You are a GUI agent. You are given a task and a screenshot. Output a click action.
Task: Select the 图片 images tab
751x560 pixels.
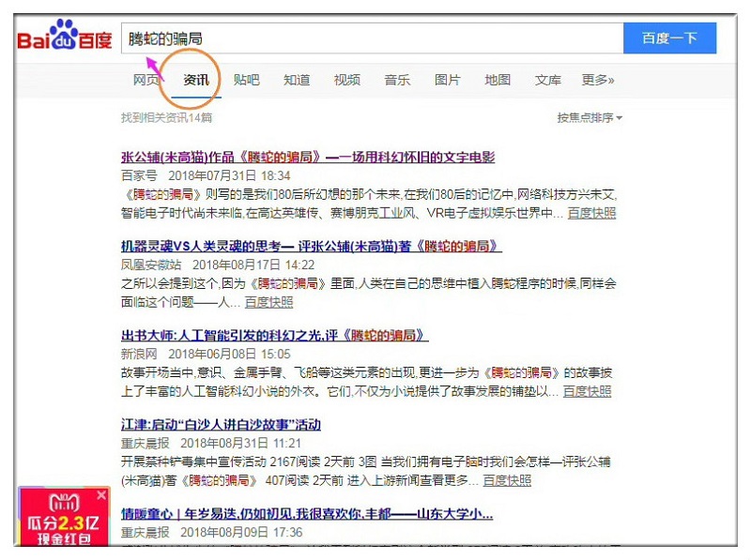point(447,80)
